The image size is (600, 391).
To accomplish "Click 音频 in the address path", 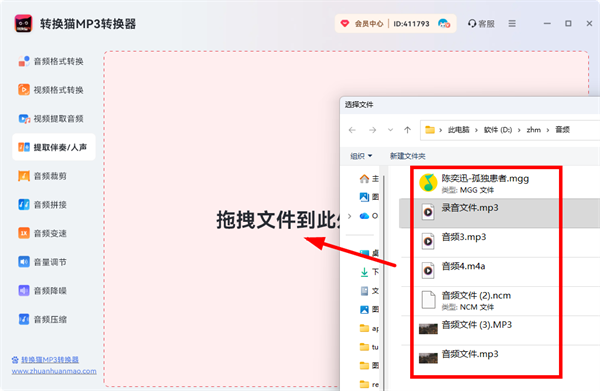I will point(562,130).
